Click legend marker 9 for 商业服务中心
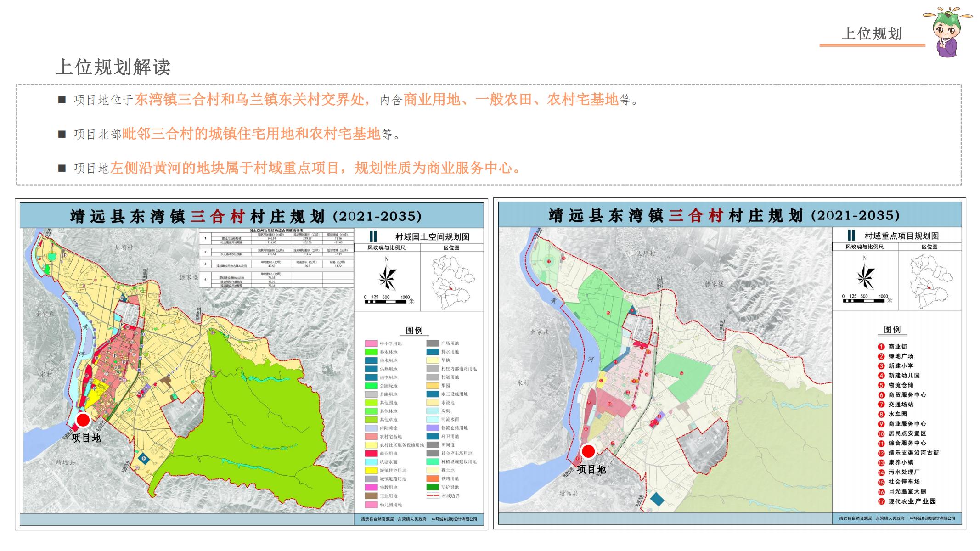This screenshot has width=980, height=551. point(881,424)
